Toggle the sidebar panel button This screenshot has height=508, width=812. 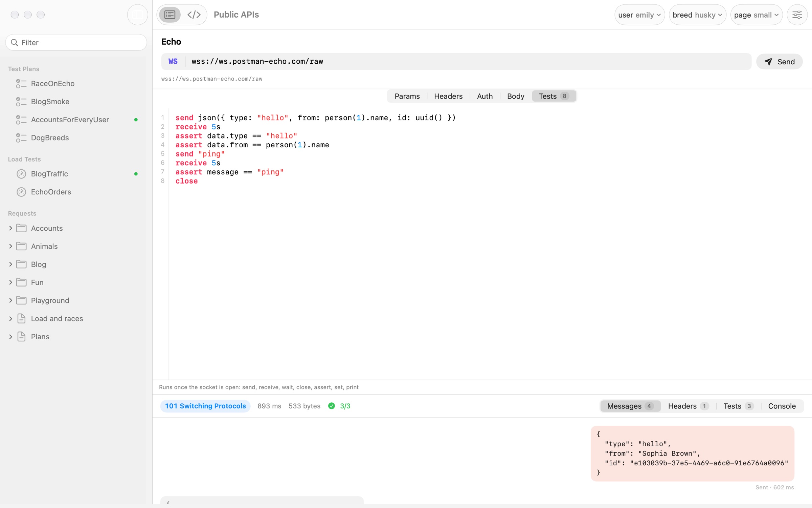(137, 15)
